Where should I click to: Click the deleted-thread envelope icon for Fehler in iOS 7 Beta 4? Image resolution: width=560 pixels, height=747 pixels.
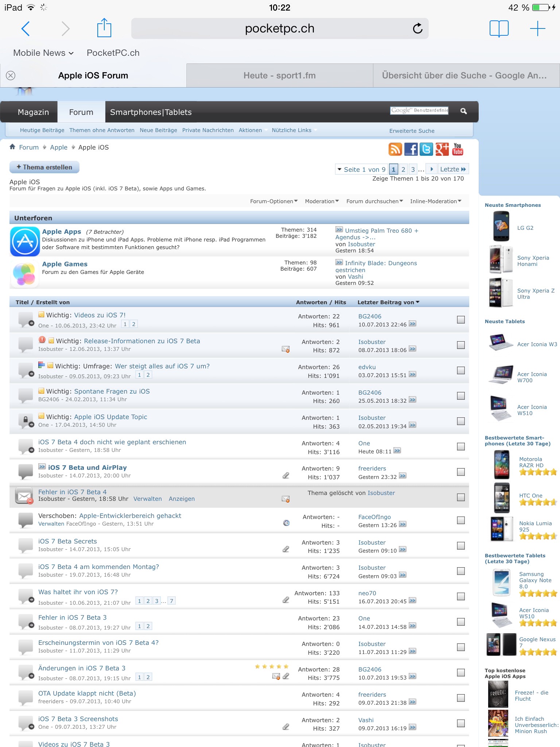24,496
